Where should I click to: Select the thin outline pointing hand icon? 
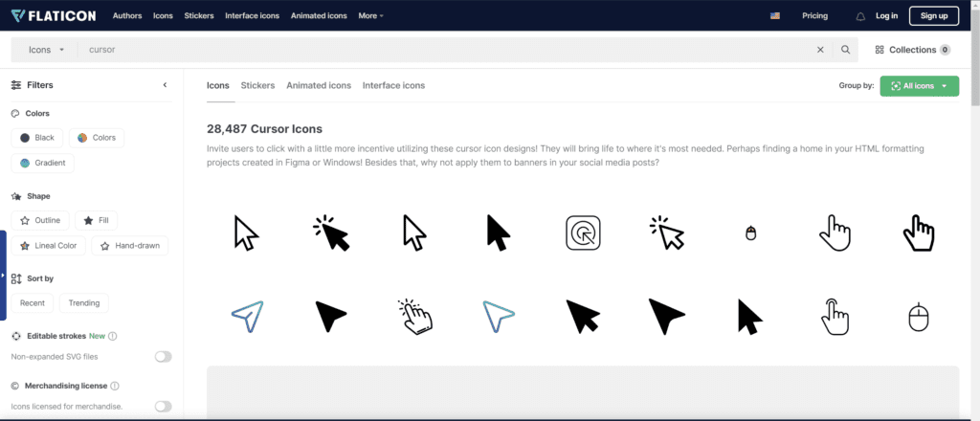pyautogui.click(x=835, y=233)
